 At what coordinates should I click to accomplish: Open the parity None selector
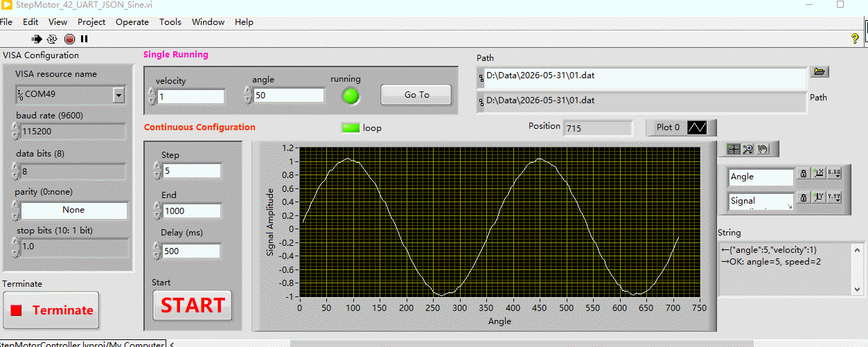click(73, 210)
